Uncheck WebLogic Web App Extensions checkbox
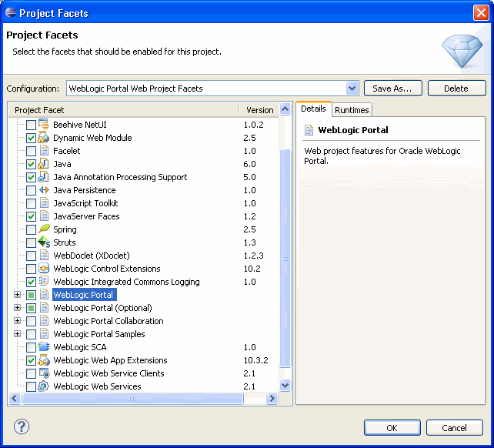The image size is (494, 448). [31, 360]
